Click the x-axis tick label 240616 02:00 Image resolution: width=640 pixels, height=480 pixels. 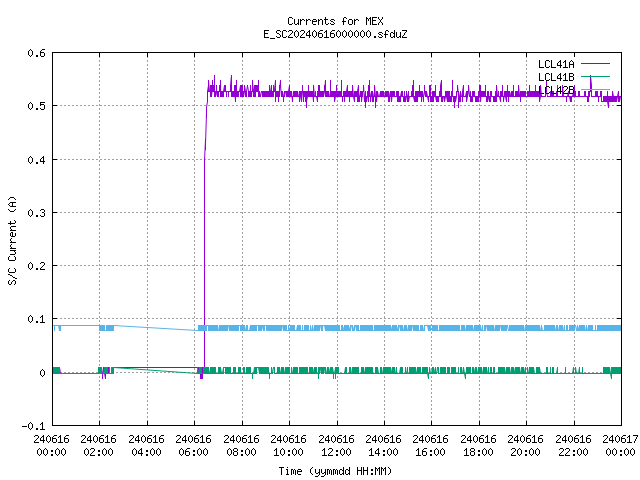click(x=98, y=446)
